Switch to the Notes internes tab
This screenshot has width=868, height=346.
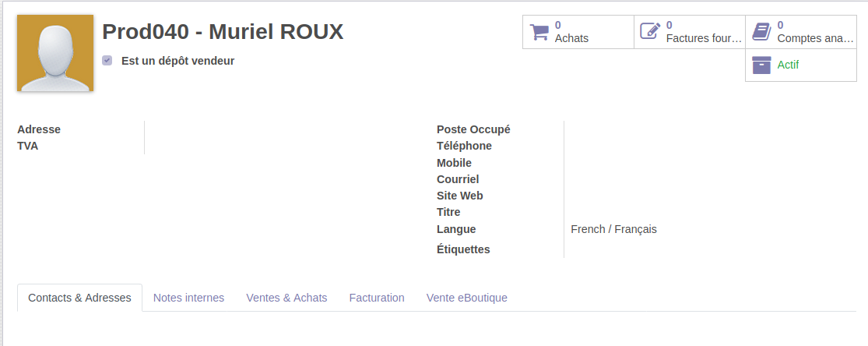(x=188, y=298)
